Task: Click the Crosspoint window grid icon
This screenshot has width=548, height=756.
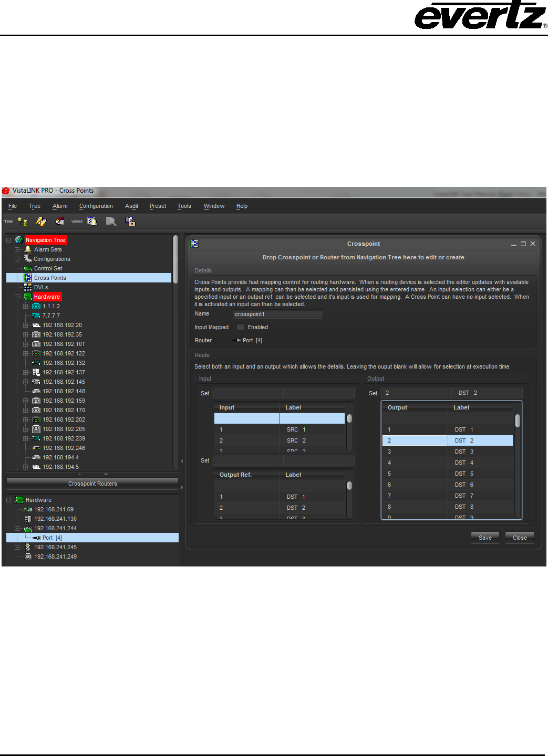Action: [x=194, y=244]
